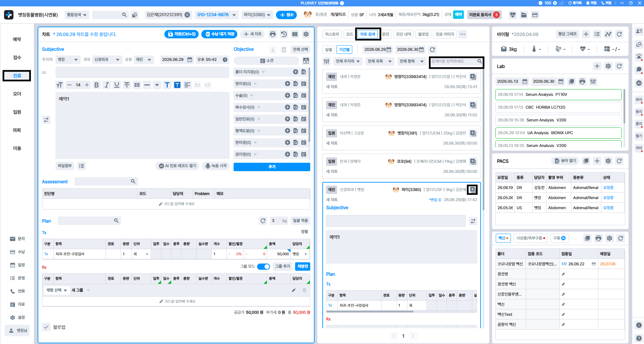Image resolution: width=644 pixels, height=344 pixels.
Task: Open 설정 settings in the left sidebar
Action: [x=17, y=317]
